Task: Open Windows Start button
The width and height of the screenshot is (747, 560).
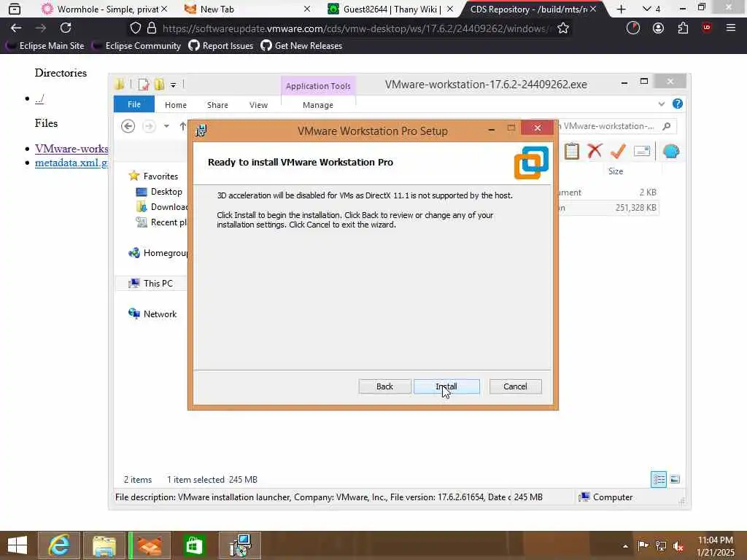Action: 18,545
